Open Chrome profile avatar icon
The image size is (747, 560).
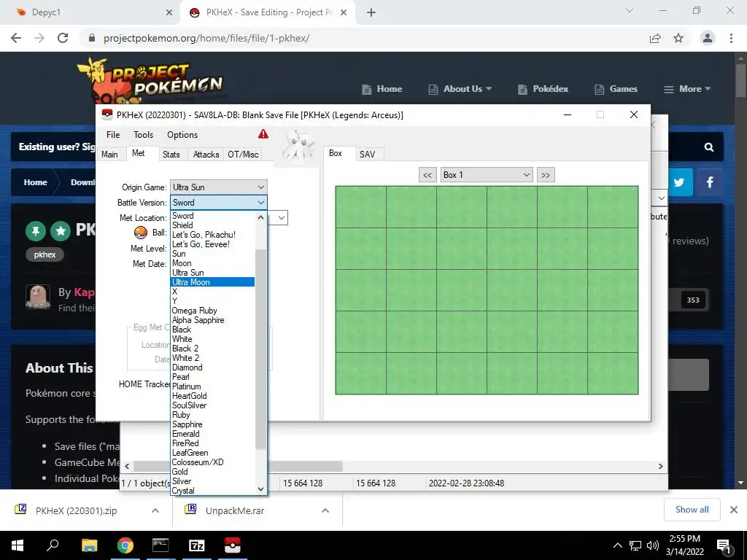708,38
